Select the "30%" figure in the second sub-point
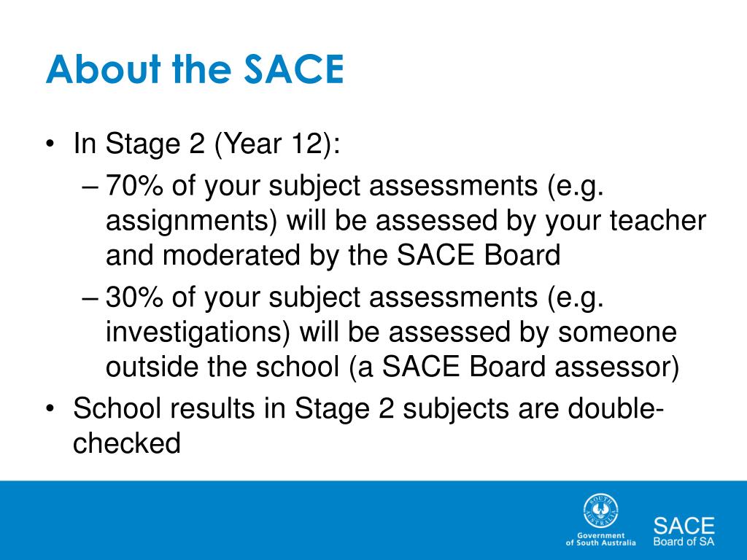Viewport: 747px width, 560px height. click(x=134, y=297)
